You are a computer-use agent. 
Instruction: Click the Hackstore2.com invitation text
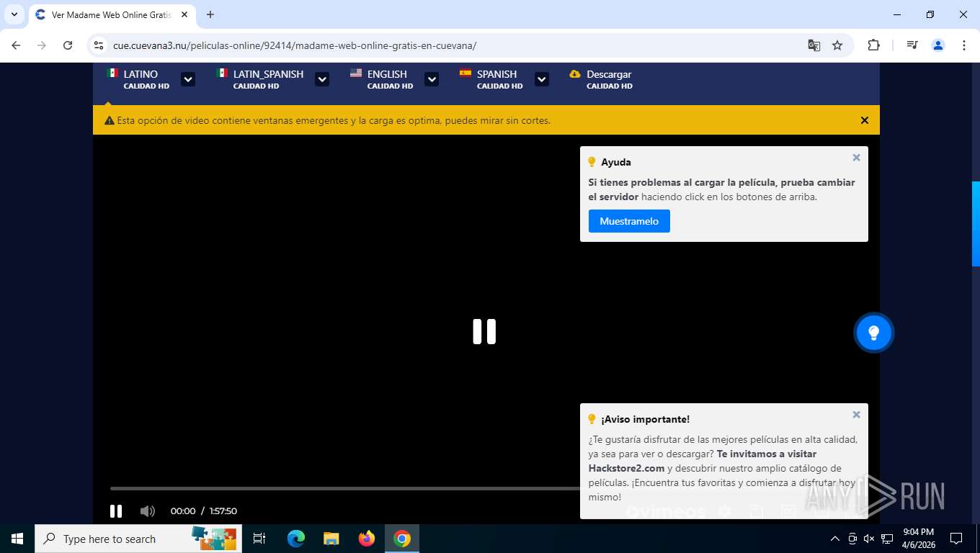703,461
